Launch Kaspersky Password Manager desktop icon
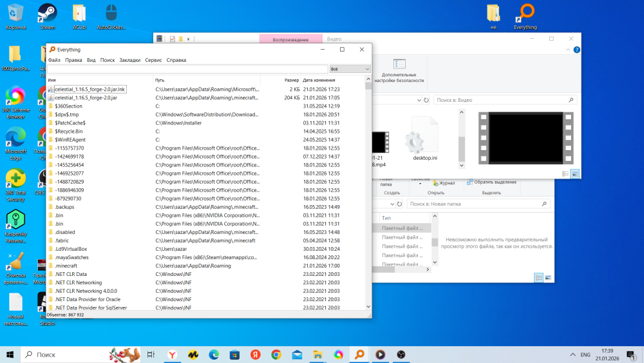644x363 pixels. pyautogui.click(x=15, y=226)
